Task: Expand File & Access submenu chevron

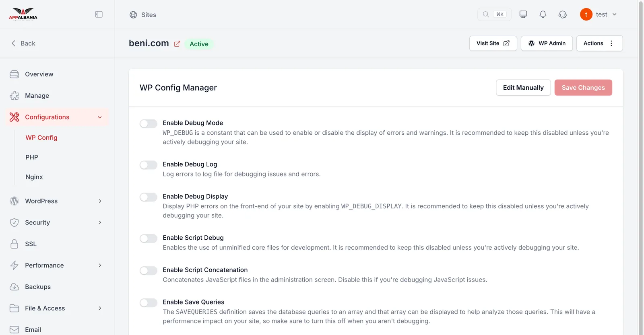Action: (x=100, y=308)
